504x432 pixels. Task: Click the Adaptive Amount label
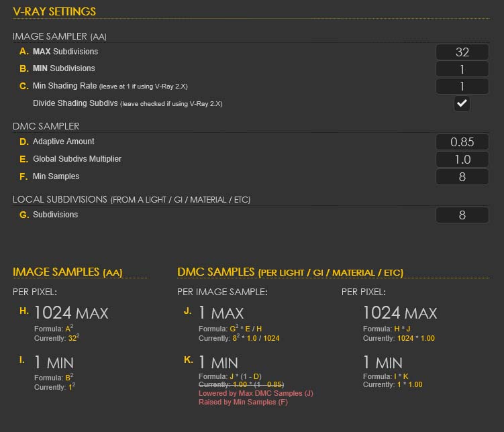64,142
